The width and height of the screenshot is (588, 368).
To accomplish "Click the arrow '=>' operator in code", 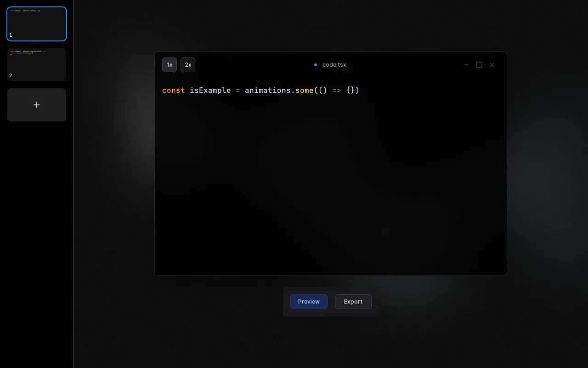I will tap(337, 90).
